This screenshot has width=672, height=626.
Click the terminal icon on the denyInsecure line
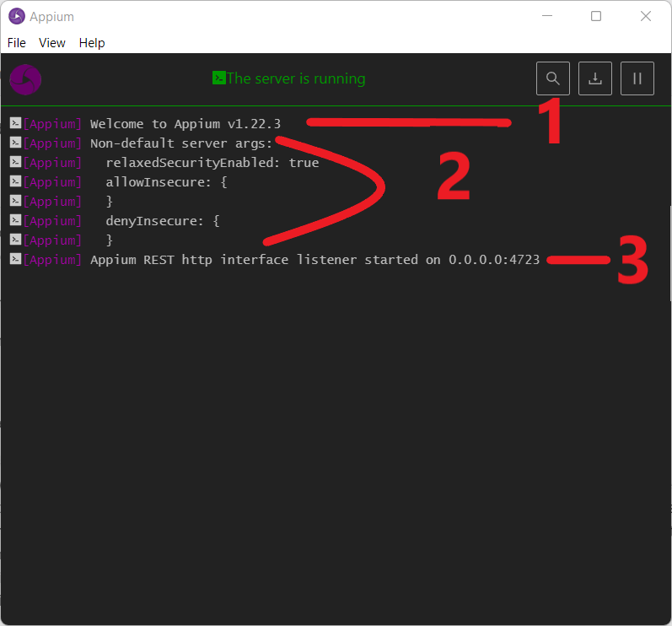click(15, 220)
